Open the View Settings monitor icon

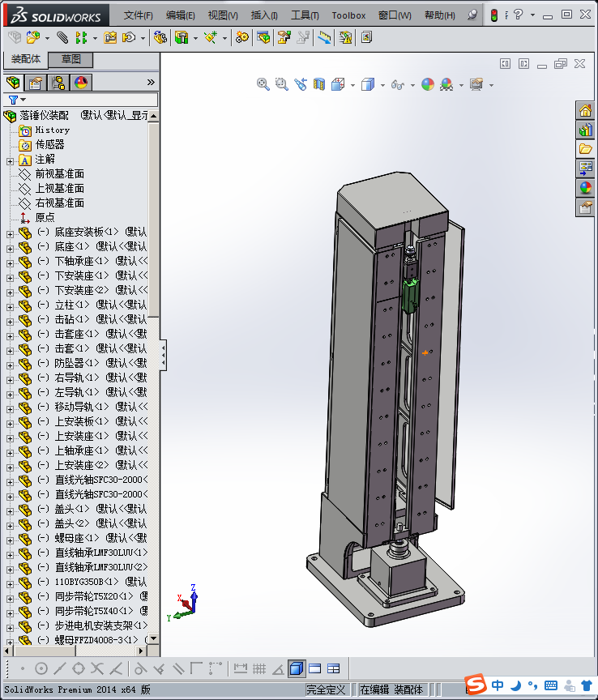point(476,84)
